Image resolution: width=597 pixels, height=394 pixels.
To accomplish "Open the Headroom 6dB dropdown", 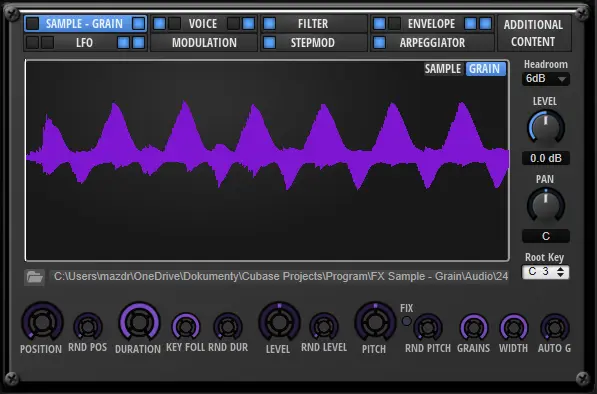I will tap(546, 79).
